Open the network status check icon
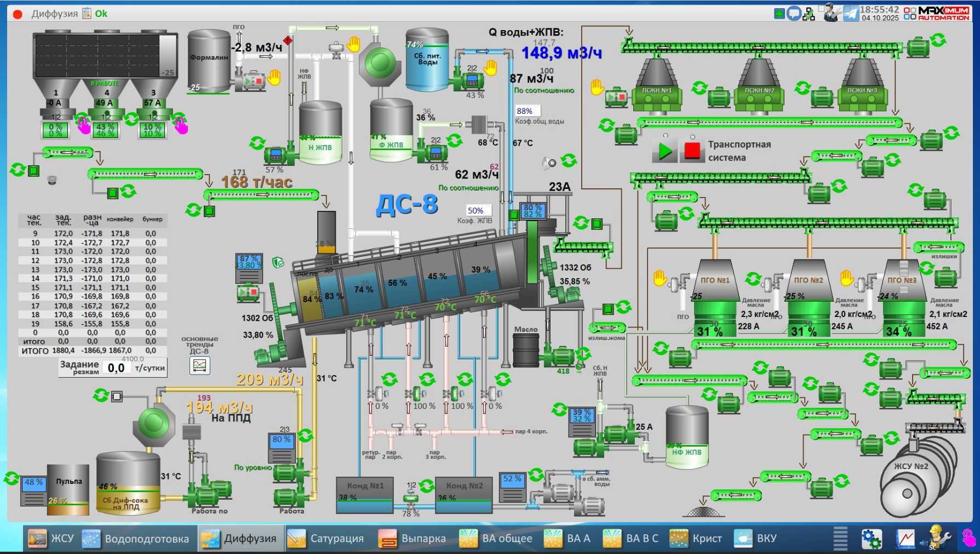980x554 pixels. pyautogui.click(x=809, y=14)
